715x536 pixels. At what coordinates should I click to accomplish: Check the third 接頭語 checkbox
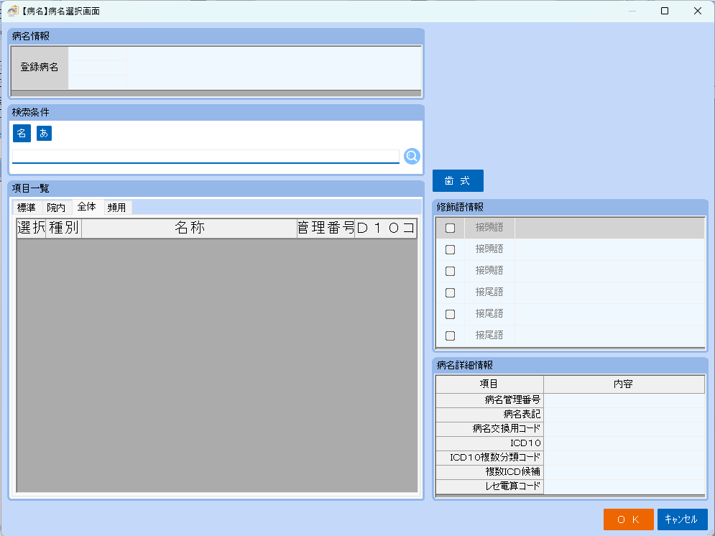pyautogui.click(x=450, y=271)
